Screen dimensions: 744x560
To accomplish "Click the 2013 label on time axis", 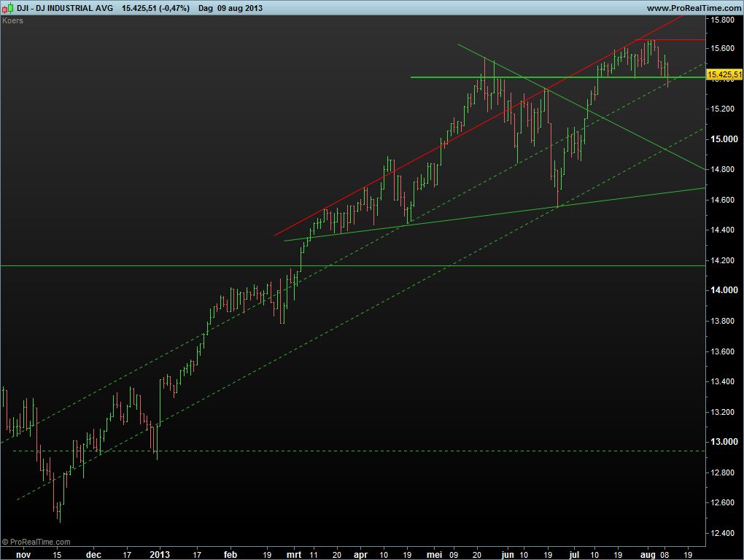I will click(160, 554).
